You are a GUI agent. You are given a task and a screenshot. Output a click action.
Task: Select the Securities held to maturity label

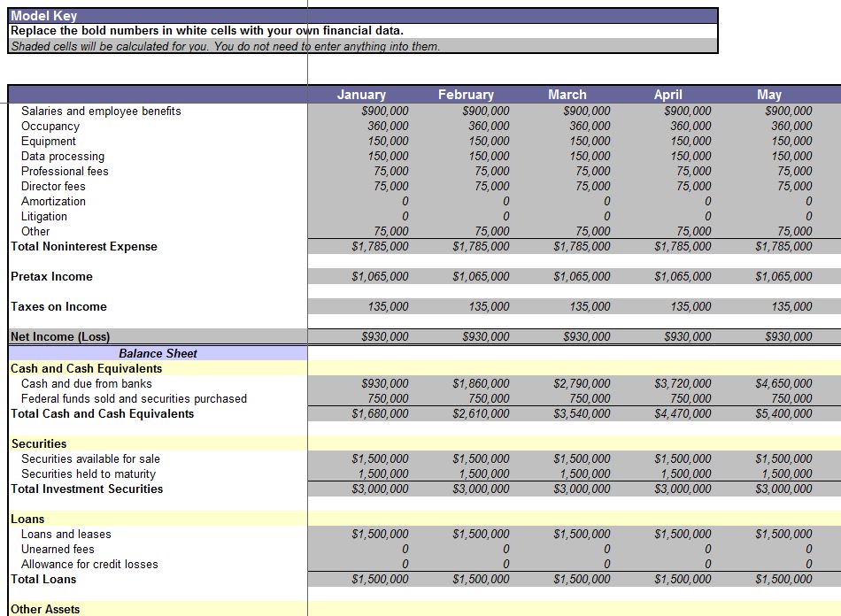88,474
